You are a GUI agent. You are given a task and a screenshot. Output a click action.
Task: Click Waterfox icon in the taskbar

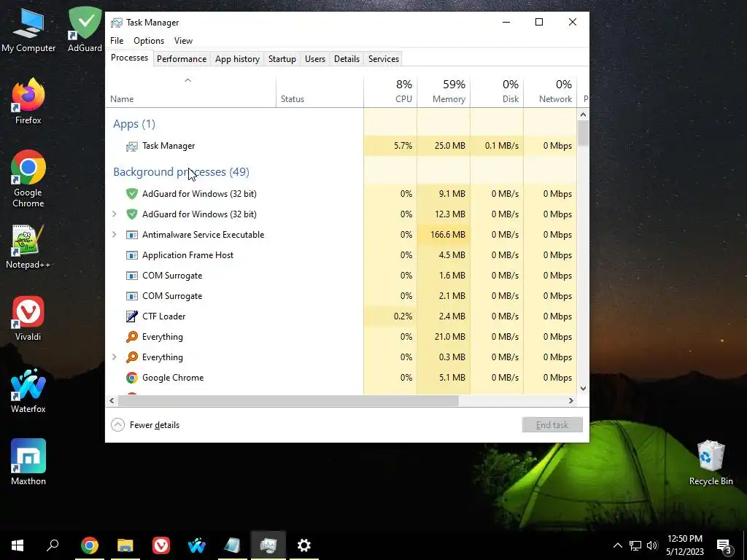(x=197, y=545)
